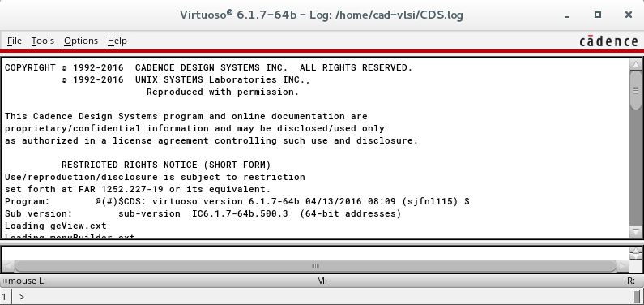Screen dimensions: 644x305
Task: Click the command pane's small down arrow
Action: [636, 256]
